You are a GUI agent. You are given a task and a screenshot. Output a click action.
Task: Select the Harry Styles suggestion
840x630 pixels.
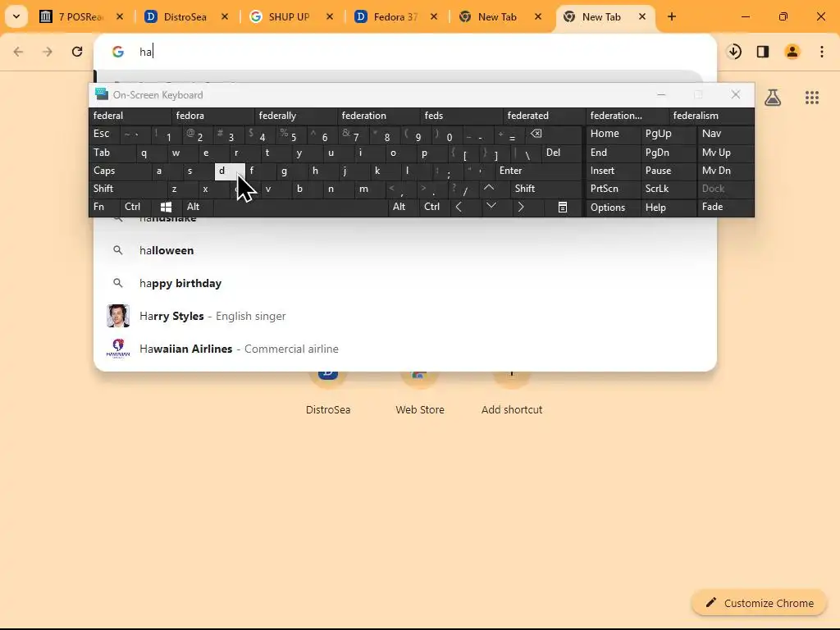tap(405, 316)
